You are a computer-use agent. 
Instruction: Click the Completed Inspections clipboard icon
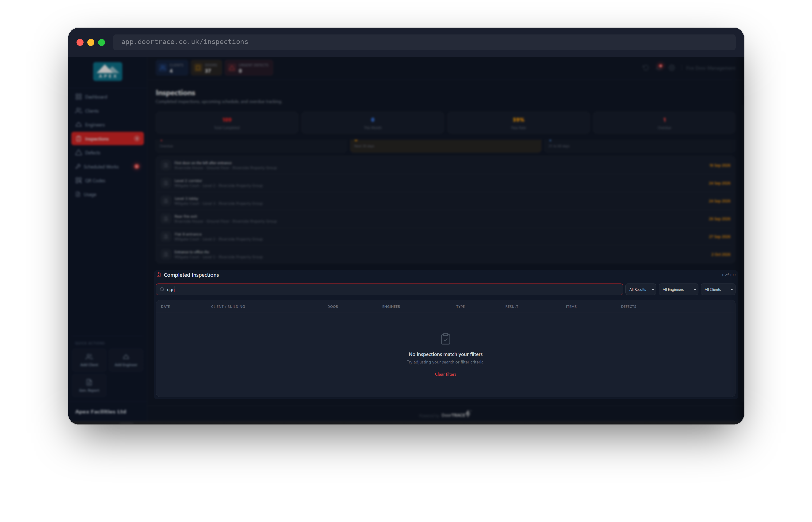pyautogui.click(x=158, y=275)
